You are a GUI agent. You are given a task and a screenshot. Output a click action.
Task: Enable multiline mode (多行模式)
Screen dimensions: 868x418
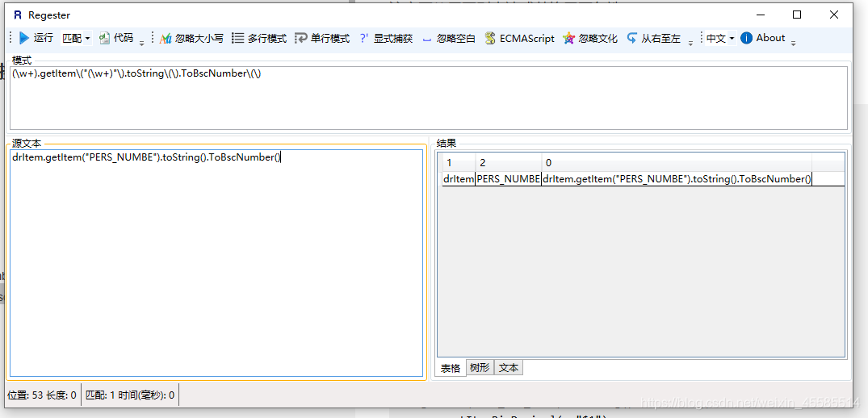pos(258,38)
